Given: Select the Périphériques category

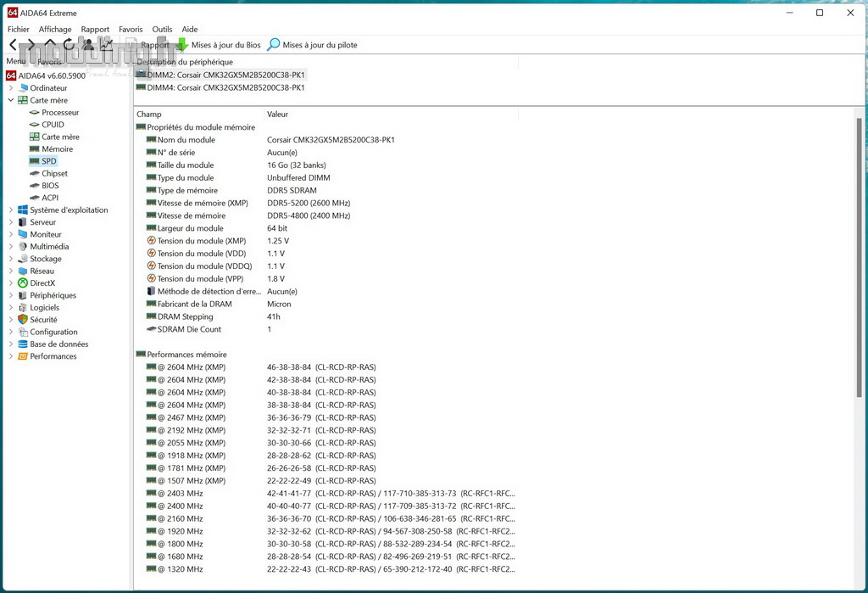Looking at the screenshot, I should pyautogui.click(x=47, y=295).
